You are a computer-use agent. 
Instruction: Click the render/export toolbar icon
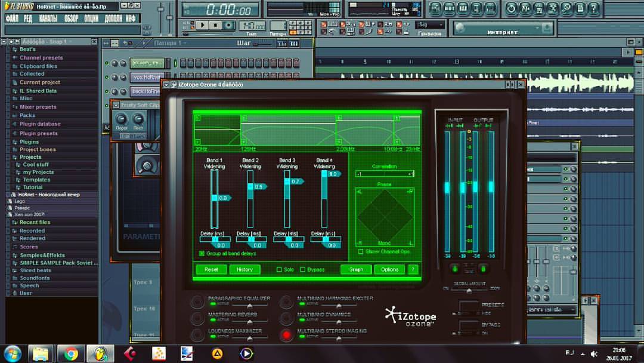point(539,8)
